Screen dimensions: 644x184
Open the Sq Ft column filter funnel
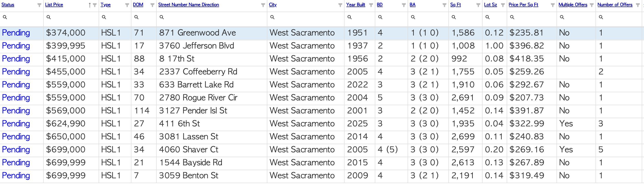478,5
